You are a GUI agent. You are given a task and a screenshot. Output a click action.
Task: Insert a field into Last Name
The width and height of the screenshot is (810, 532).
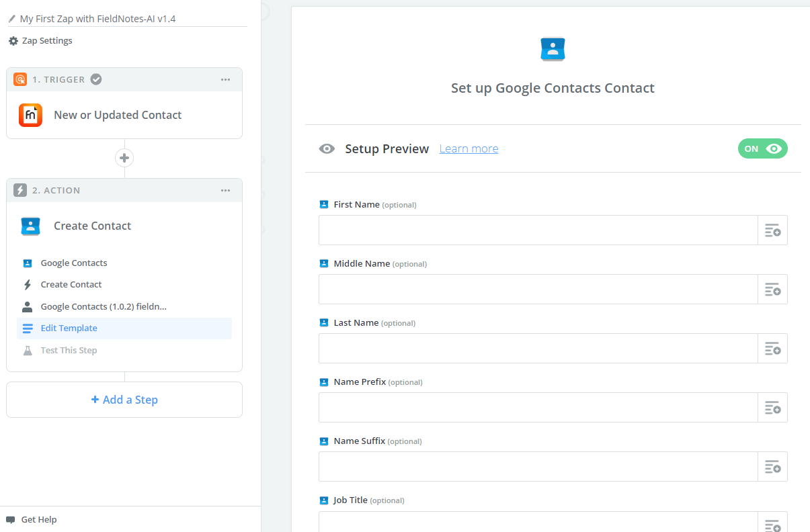coord(772,349)
